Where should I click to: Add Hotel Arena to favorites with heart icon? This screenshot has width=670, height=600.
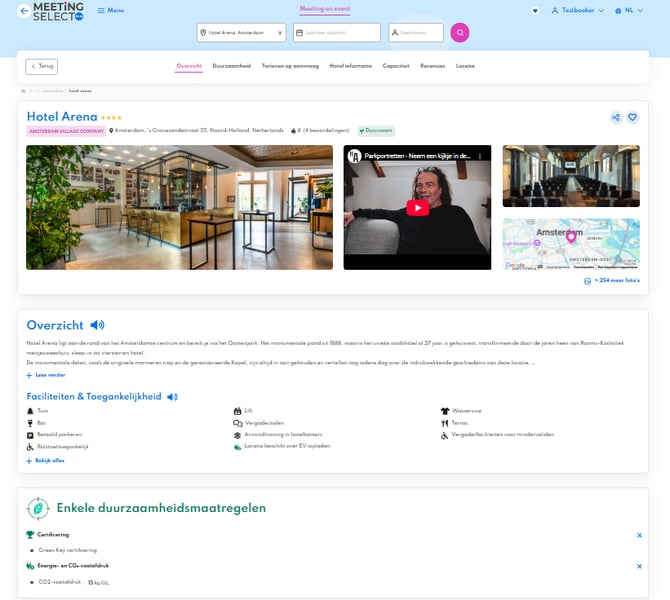point(632,117)
